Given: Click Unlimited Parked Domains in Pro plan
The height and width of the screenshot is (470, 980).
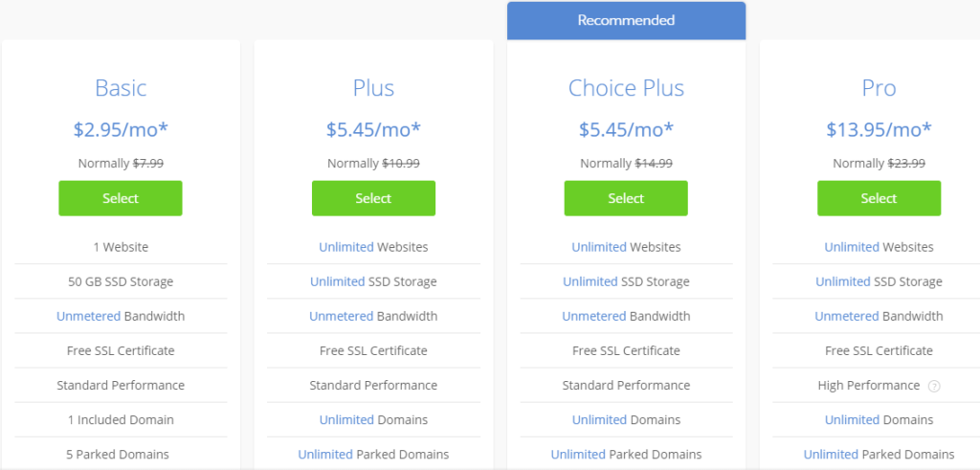Looking at the screenshot, I should 831,454.
